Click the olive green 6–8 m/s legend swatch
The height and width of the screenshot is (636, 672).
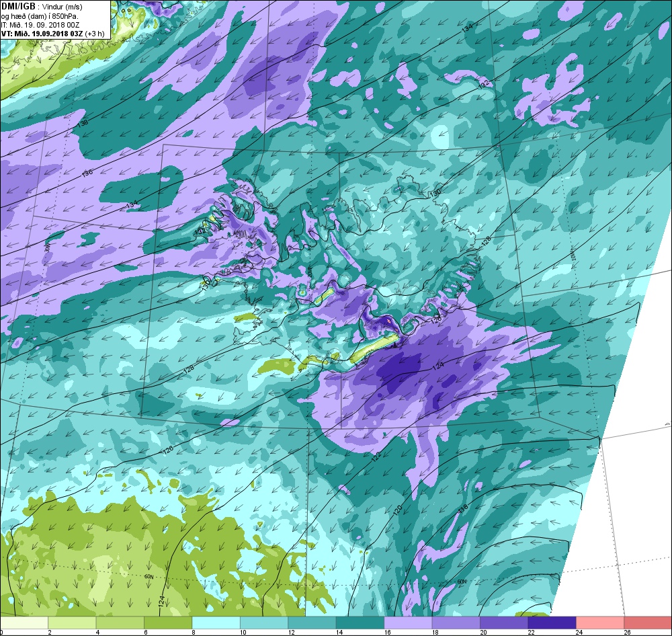pyautogui.click(x=168, y=623)
